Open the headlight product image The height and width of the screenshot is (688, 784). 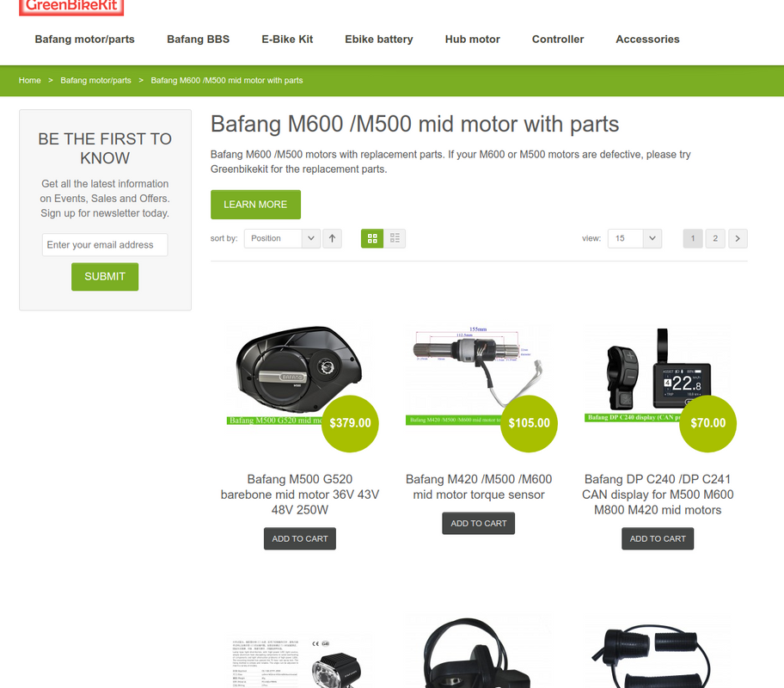(298, 660)
